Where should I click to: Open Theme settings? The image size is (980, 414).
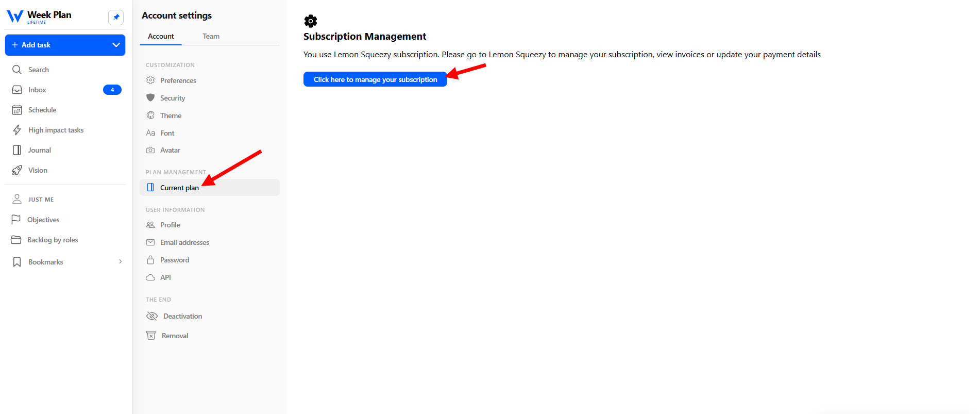(x=171, y=115)
